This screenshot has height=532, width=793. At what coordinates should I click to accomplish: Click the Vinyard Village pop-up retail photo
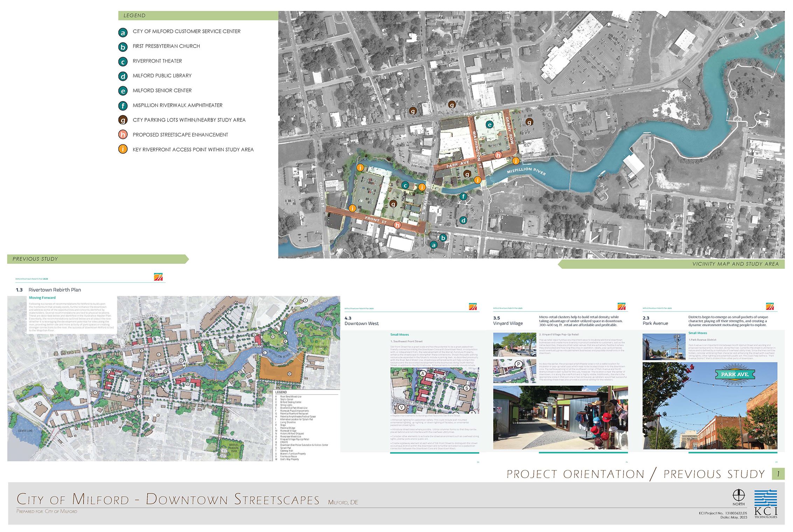[x=560, y=418]
